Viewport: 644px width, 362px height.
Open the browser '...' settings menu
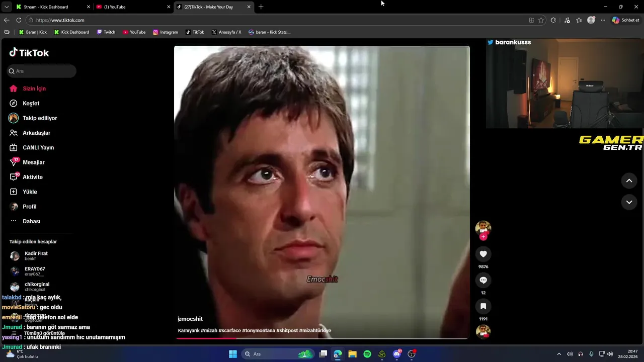(603, 20)
